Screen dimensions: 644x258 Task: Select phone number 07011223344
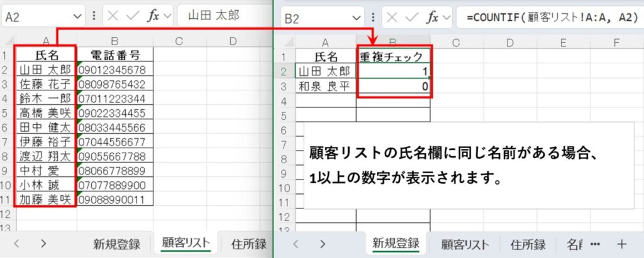pyautogui.click(x=114, y=99)
